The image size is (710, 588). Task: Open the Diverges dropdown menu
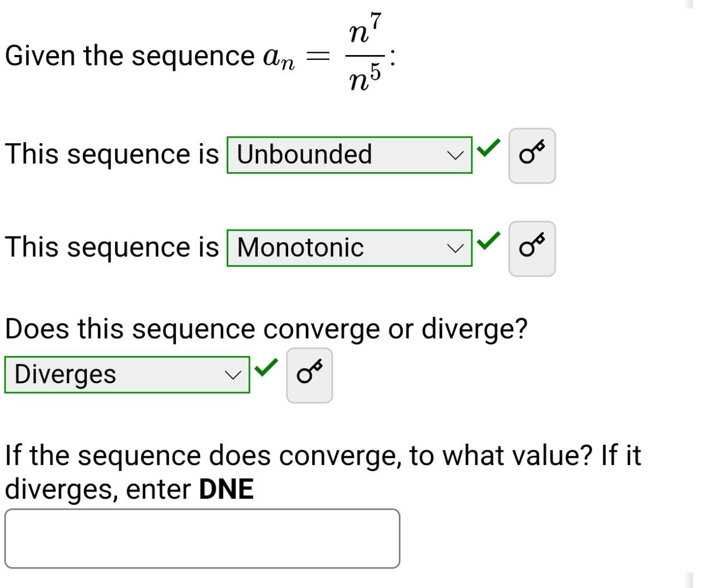point(127,375)
